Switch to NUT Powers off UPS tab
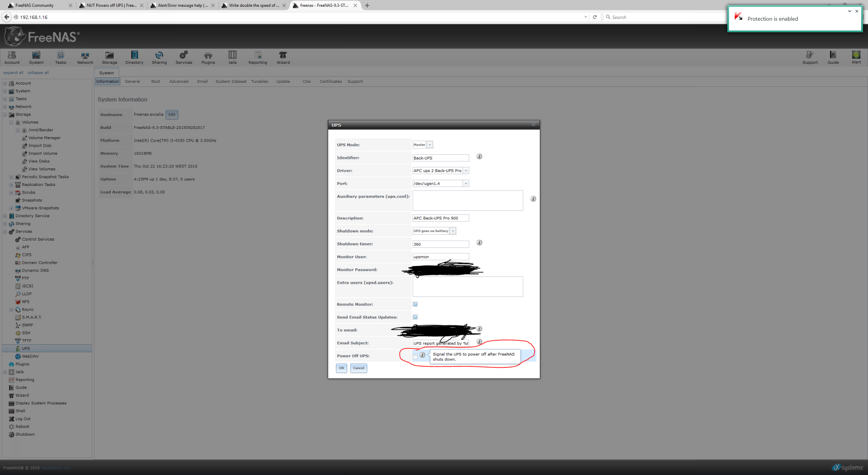This screenshot has width=868, height=475. [111, 5]
